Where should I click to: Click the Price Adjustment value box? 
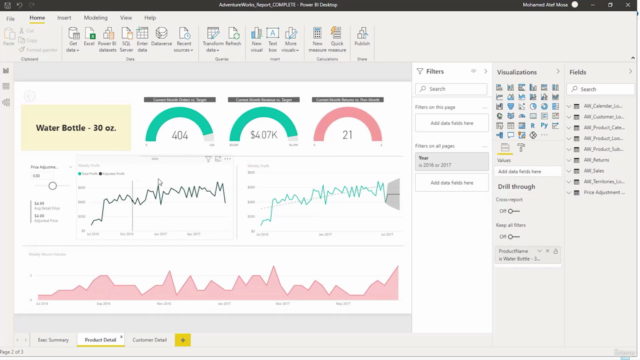click(x=42, y=176)
